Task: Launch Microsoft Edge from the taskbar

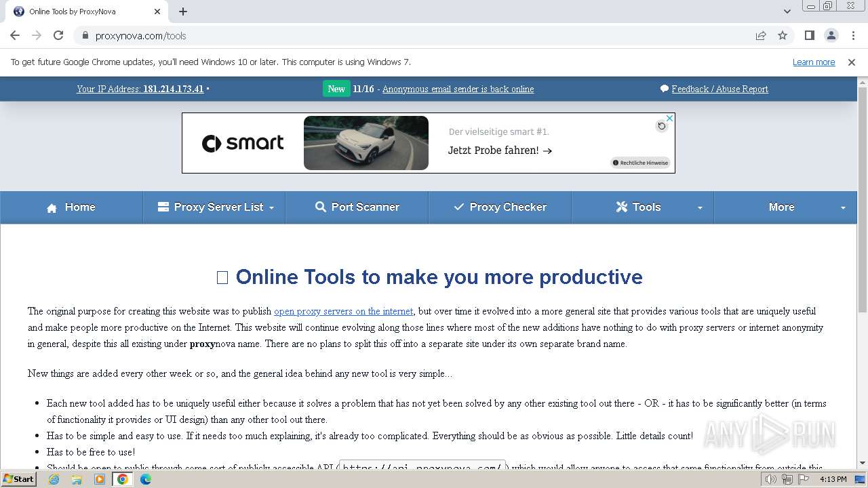Action: [x=146, y=479]
